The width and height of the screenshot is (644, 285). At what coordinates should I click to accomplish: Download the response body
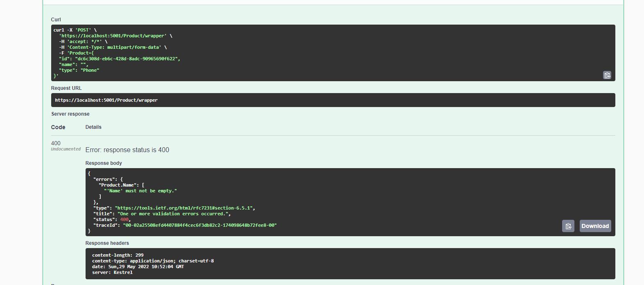click(x=595, y=226)
